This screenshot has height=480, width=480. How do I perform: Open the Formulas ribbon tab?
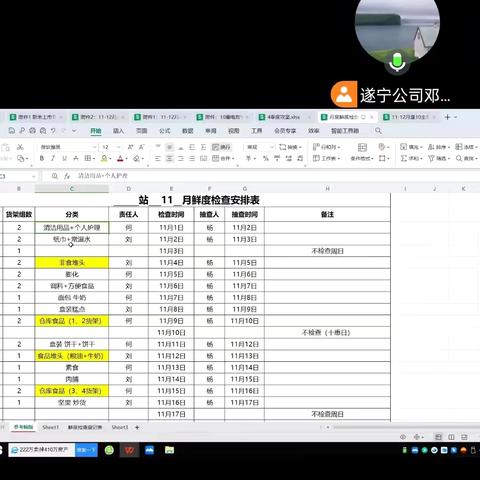[165, 131]
